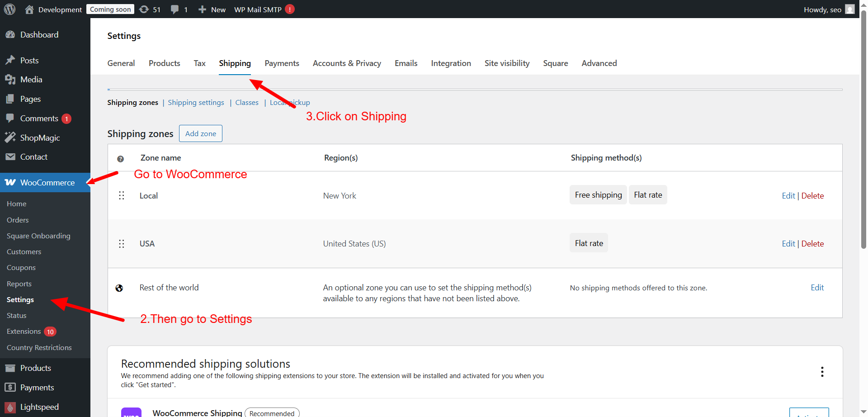Screen dimensions: 868x417
Task: Click the Coming soon badge
Action: coord(110,9)
